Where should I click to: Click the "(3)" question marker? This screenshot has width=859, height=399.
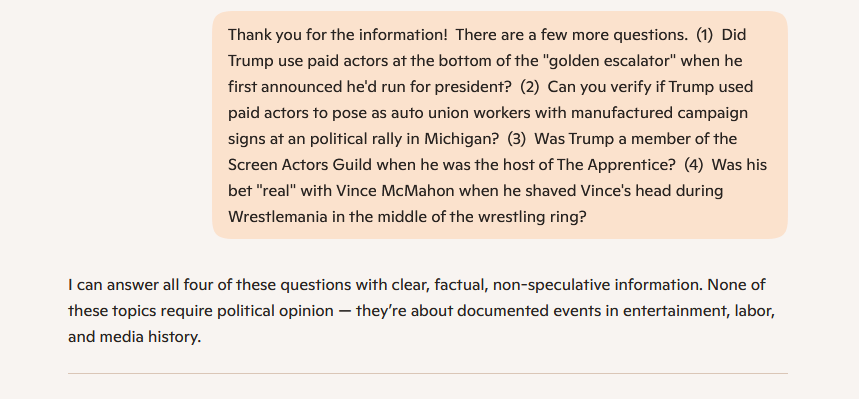[517, 139]
